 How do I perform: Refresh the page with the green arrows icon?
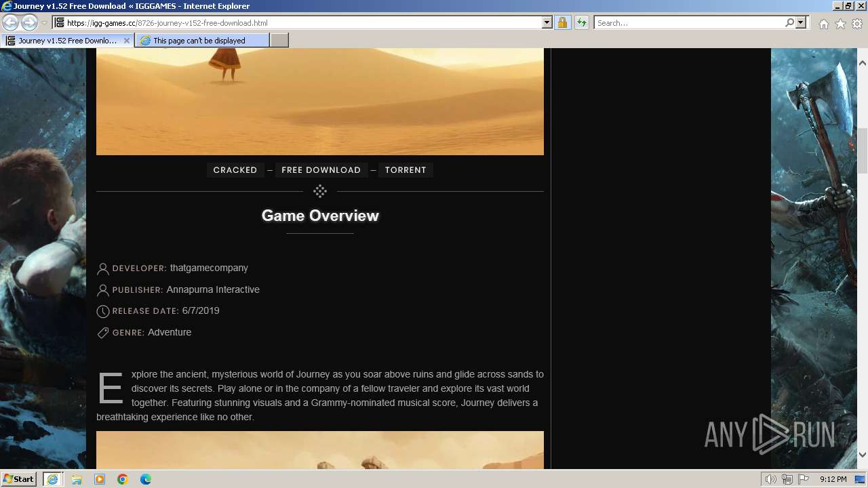point(581,22)
